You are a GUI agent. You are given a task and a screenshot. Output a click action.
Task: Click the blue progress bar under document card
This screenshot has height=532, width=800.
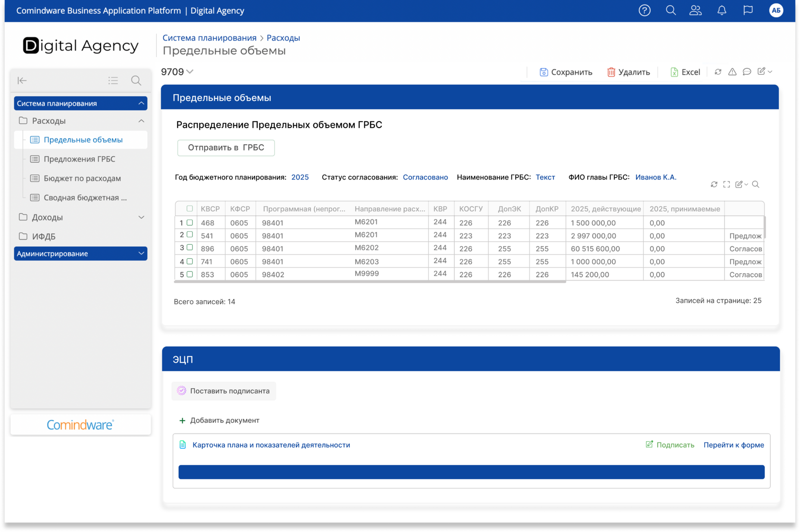(471, 472)
